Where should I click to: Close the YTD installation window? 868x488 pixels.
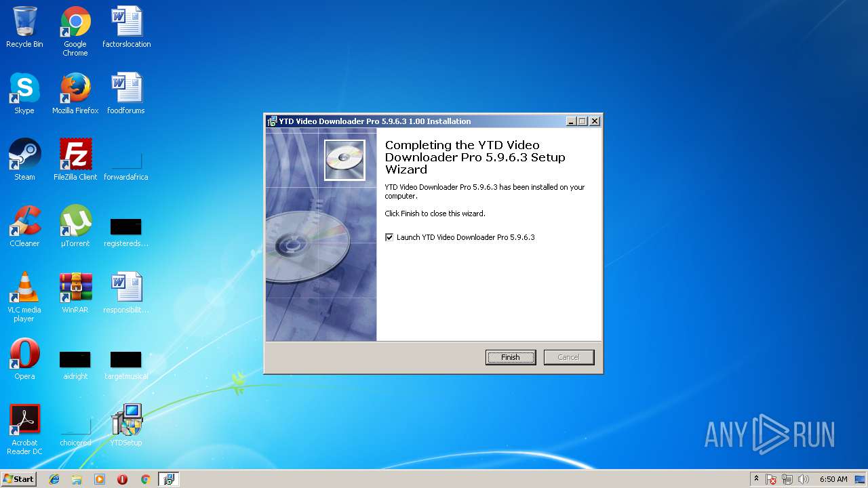[595, 121]
